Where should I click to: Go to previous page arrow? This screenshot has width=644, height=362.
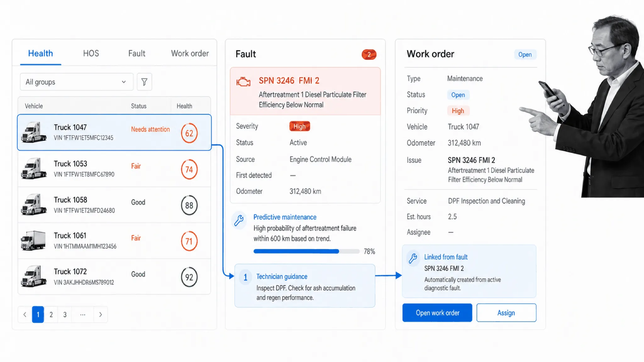pyautogui.click(x=25, y=315)
